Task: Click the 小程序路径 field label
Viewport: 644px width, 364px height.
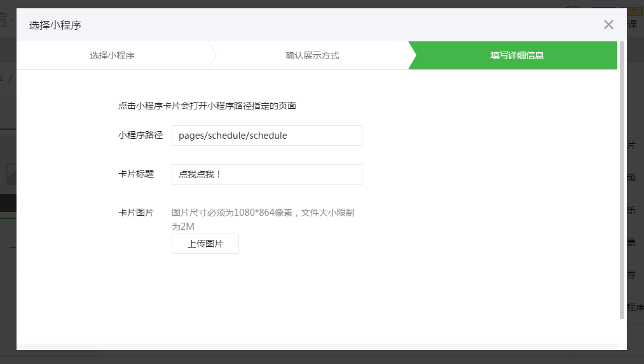Action: click(x=140, y=135)
